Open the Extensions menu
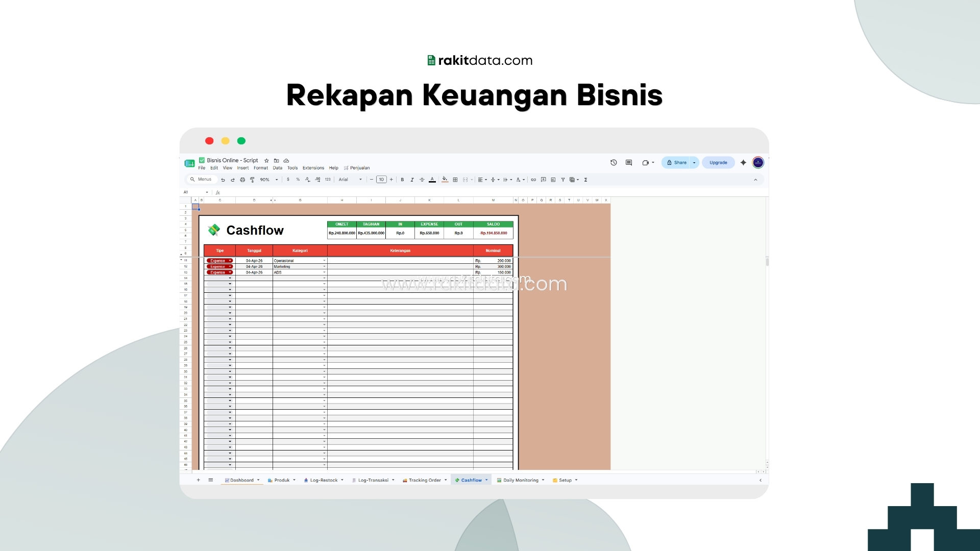This screenshot has height=551, width=980. [x=313, y=168]
